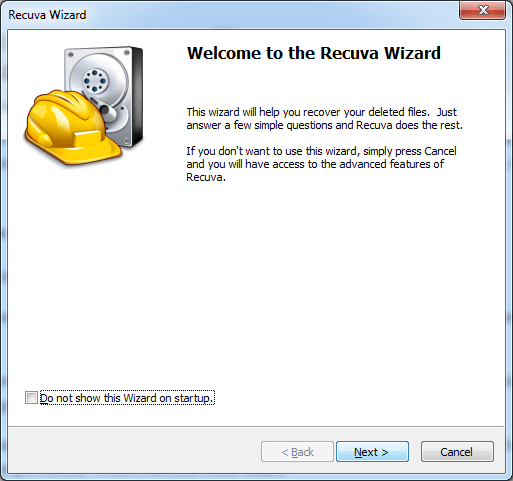Click the yellow hard hat icon
The height and width of the screenshot is (481, 513).
click(72, 127)
